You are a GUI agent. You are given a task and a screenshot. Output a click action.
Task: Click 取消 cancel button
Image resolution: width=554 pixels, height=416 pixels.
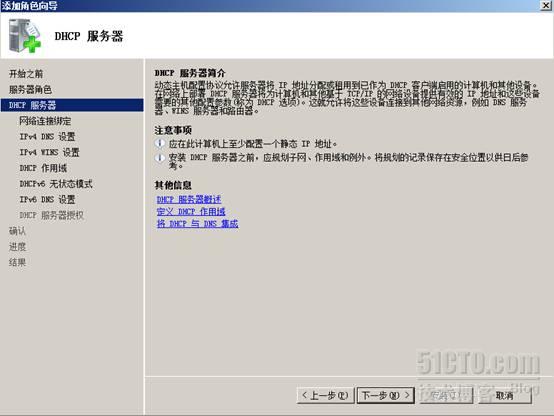pos(505,395)
